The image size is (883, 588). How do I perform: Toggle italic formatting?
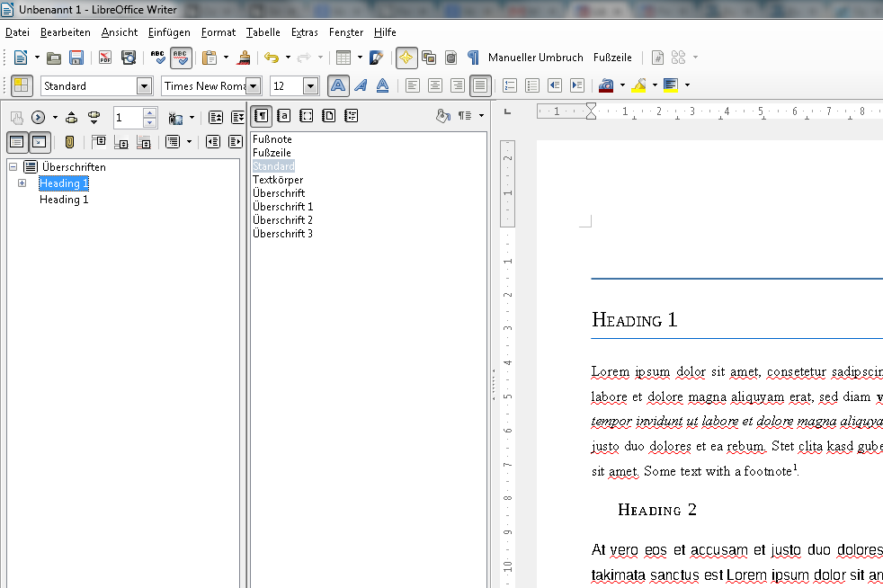361,85
